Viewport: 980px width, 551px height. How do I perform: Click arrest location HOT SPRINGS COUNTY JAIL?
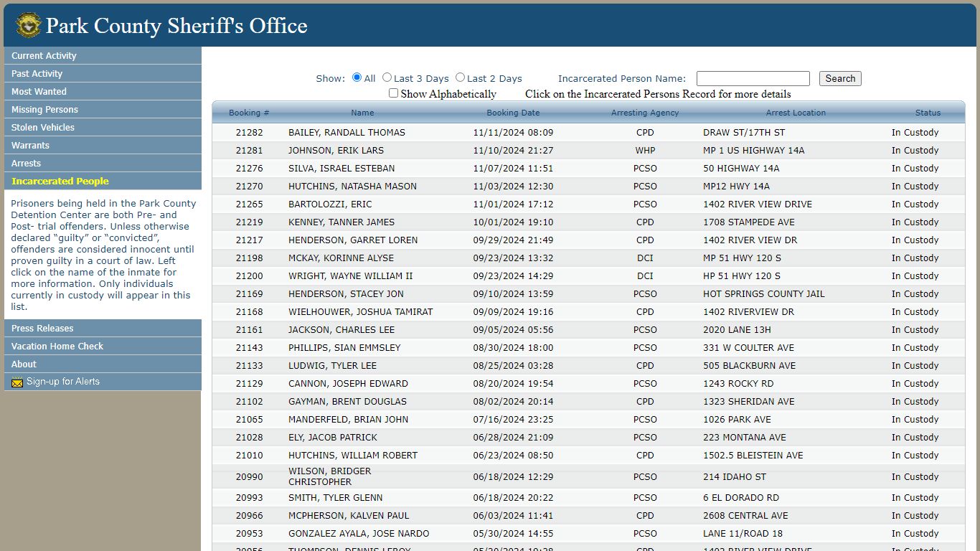[764, 294]
